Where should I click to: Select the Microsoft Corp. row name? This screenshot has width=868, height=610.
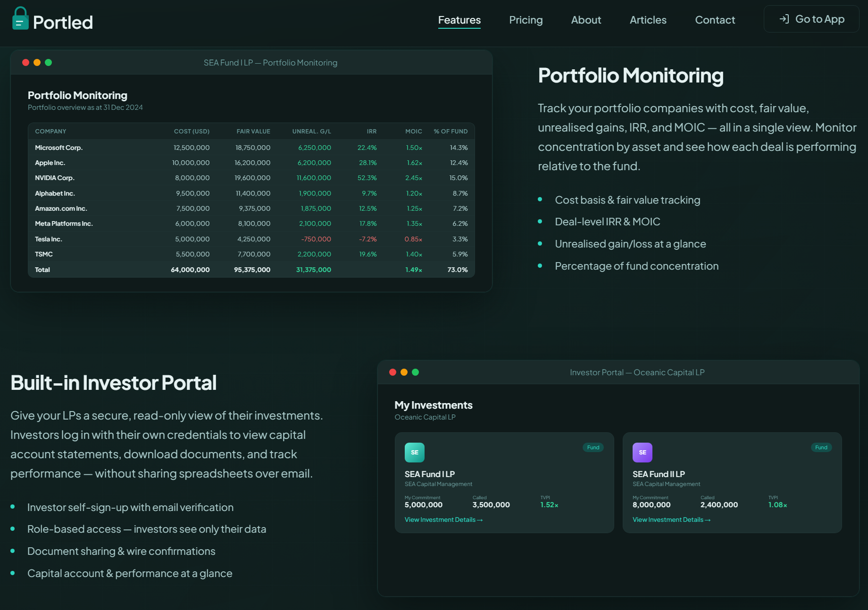[58, 148]
